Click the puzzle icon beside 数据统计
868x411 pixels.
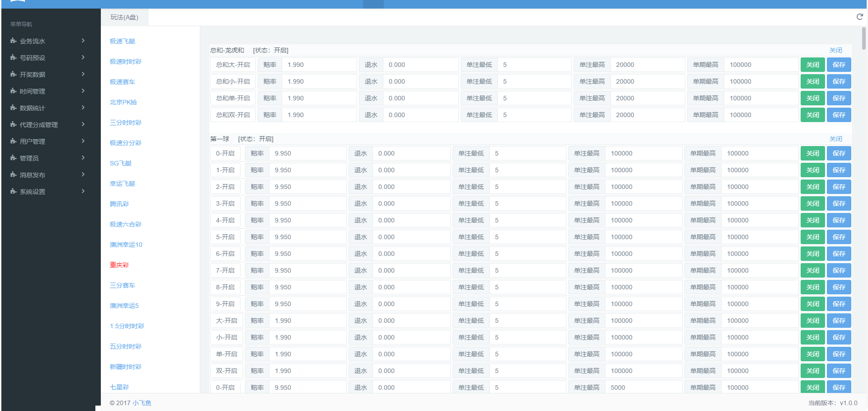[14, 108]
